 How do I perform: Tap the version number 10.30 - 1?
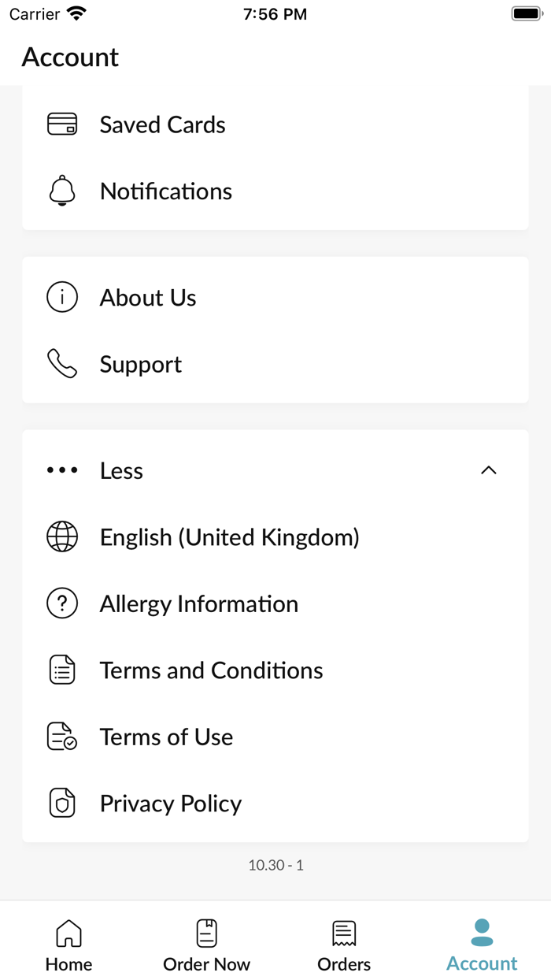click(x=275, y=865)
